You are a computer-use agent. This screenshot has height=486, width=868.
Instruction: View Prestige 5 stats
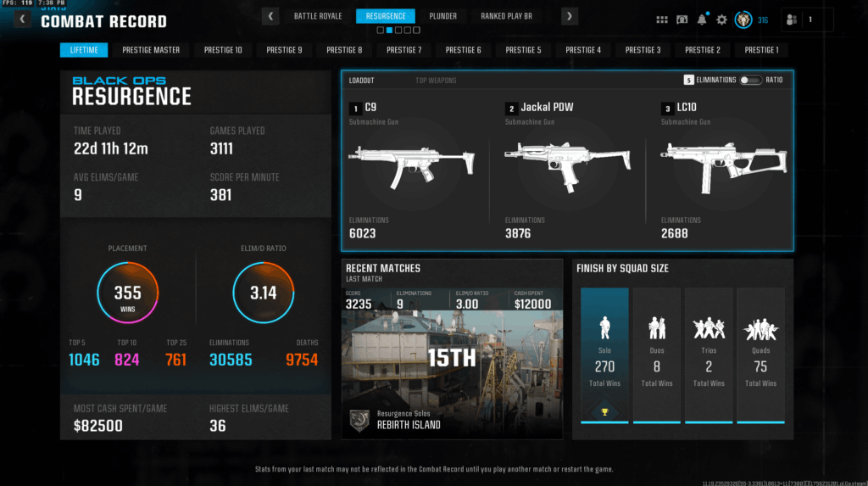point(523,50)
